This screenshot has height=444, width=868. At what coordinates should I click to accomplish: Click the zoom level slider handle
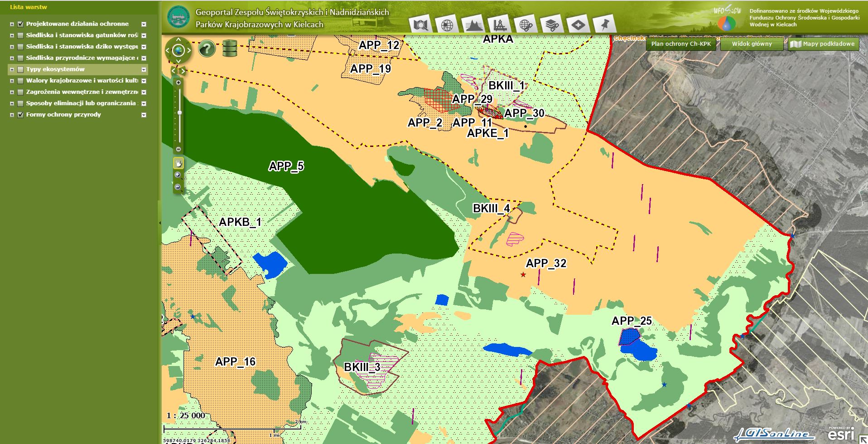[179, 112]
